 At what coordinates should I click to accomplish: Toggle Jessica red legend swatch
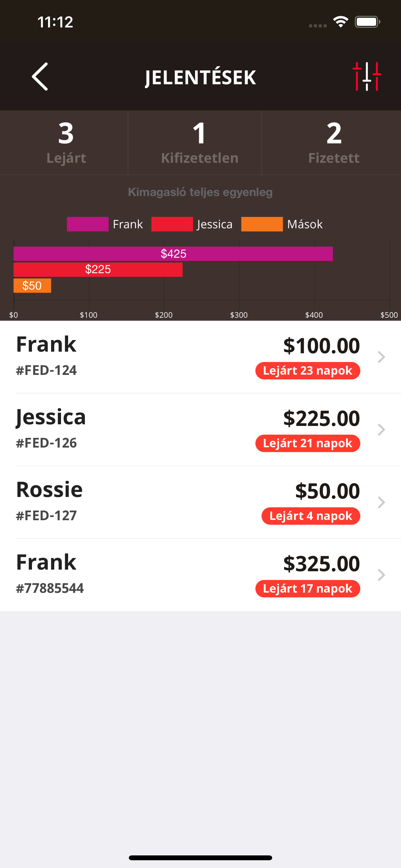coord(172,224)
